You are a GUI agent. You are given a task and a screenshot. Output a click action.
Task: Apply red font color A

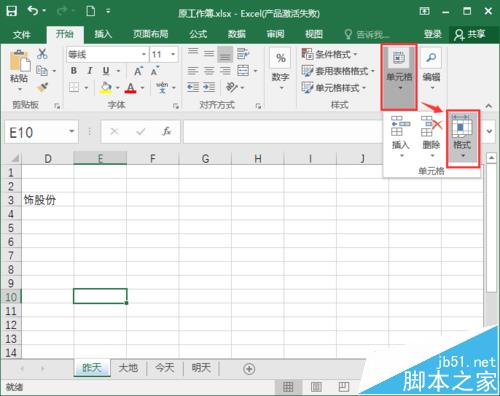click(131, 88)
